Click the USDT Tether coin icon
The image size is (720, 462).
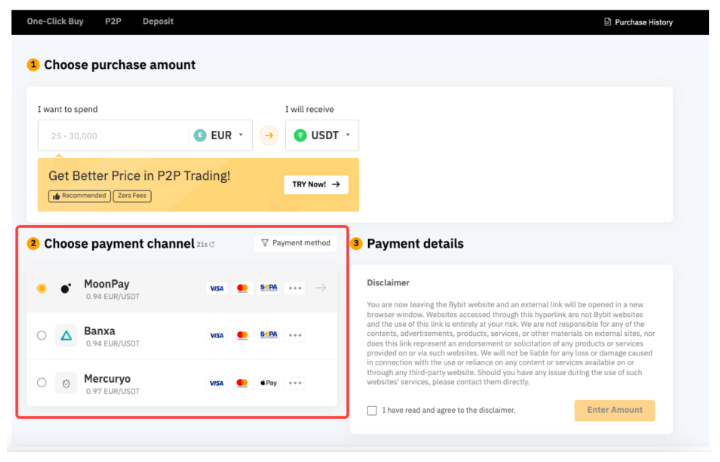(300, 135)
